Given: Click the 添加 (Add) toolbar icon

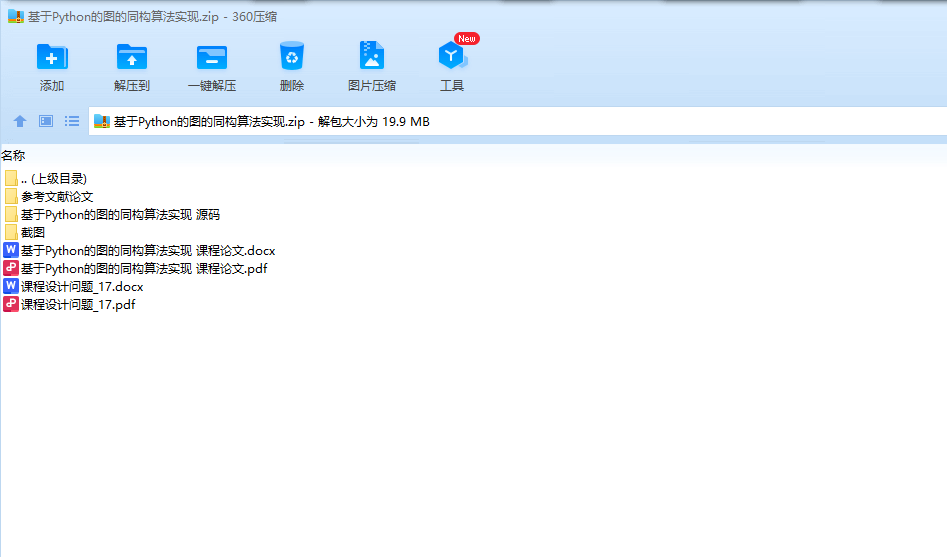Looking at the screenshot, I should (52, 57).
